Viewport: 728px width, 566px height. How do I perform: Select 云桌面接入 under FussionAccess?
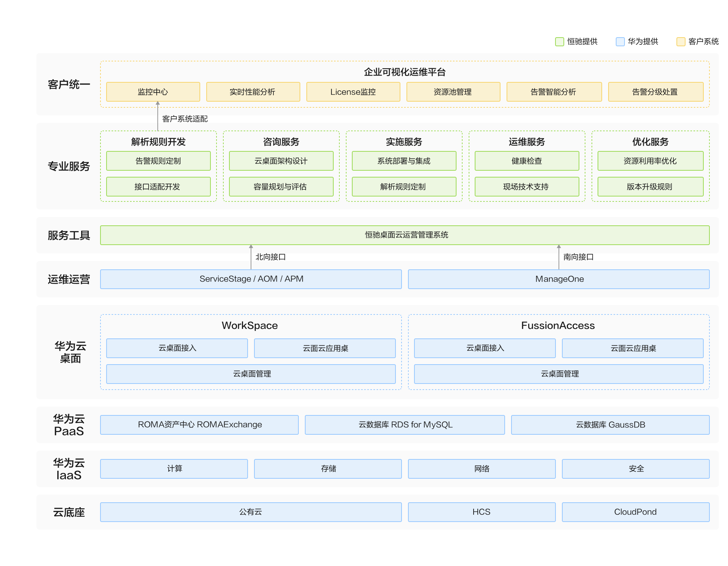(x=485, y=348)
